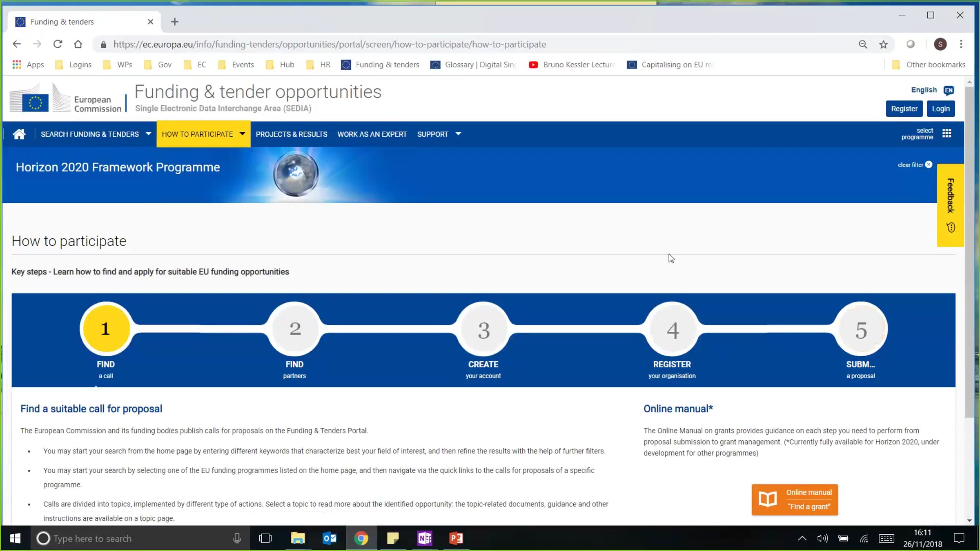Click the site security padlock icon

[104, 44]
